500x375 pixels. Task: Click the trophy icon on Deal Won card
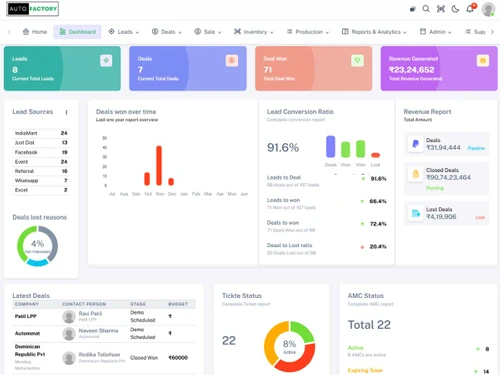[357, 60]
